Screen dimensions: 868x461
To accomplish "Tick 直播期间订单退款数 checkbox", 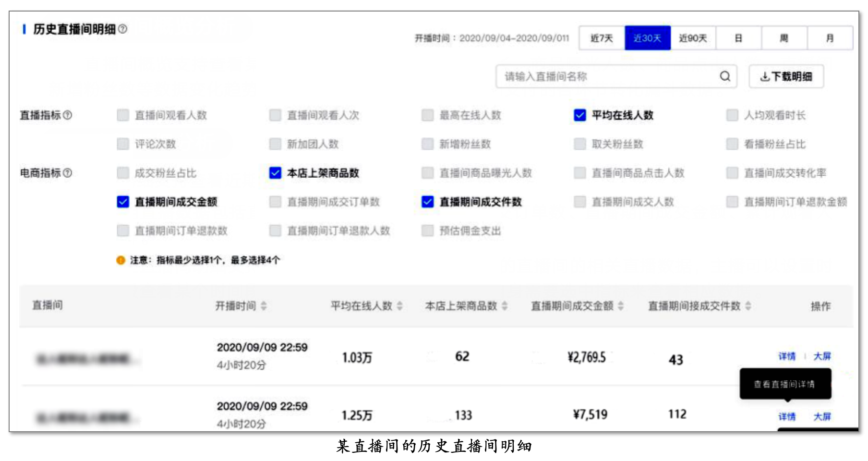I will coord(123,231).
